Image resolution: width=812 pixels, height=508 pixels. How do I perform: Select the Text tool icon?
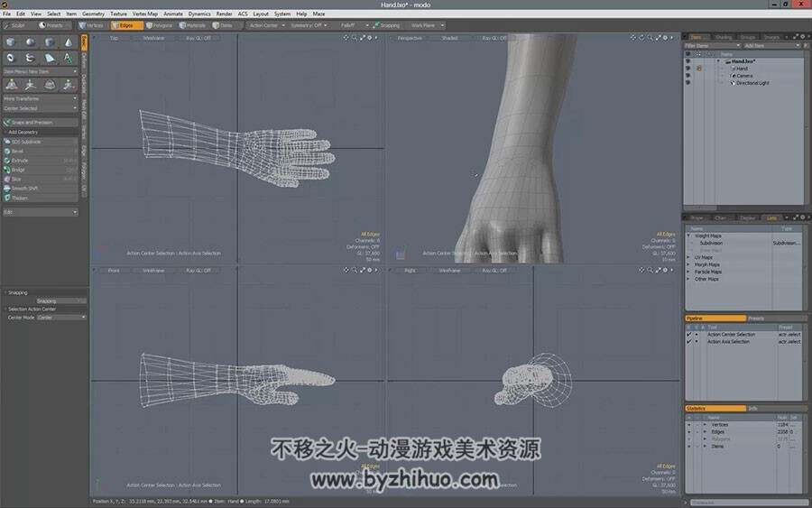[x=68, y=58]
